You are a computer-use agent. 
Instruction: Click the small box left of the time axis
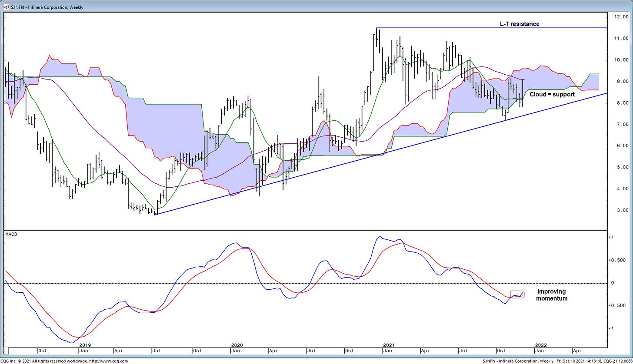(6, 350)
